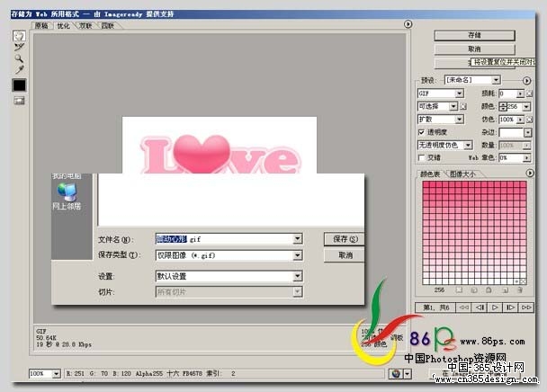The image size is (547, 392).
Task: Click the web-shift cube icon under color table
Action: click(474, 290)
